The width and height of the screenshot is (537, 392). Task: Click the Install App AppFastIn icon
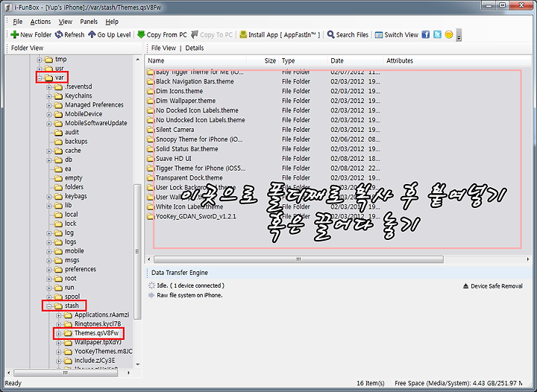pos(243,34)
